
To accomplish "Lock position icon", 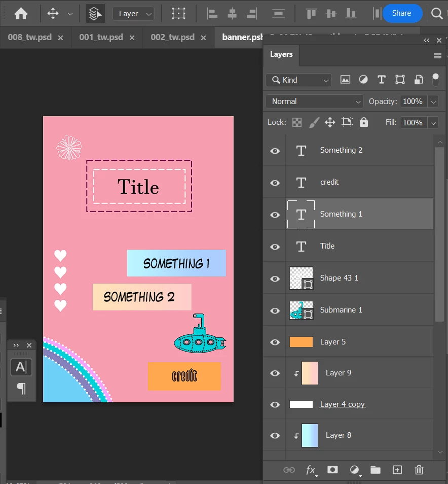I will pos(330,122).
